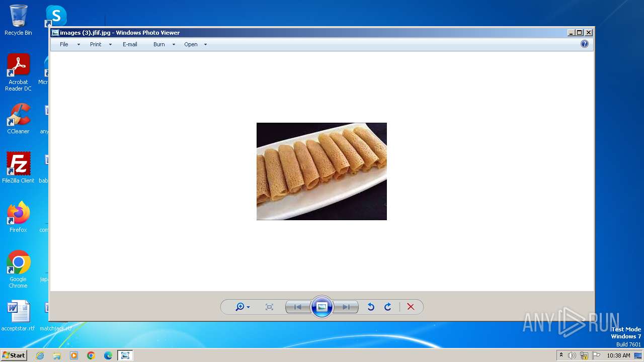Open the FileZilla Client desktop shortcut
Image resolution: width=644 pixels, height=362 pixels.
pyautogui.click(x=18, y=167)
